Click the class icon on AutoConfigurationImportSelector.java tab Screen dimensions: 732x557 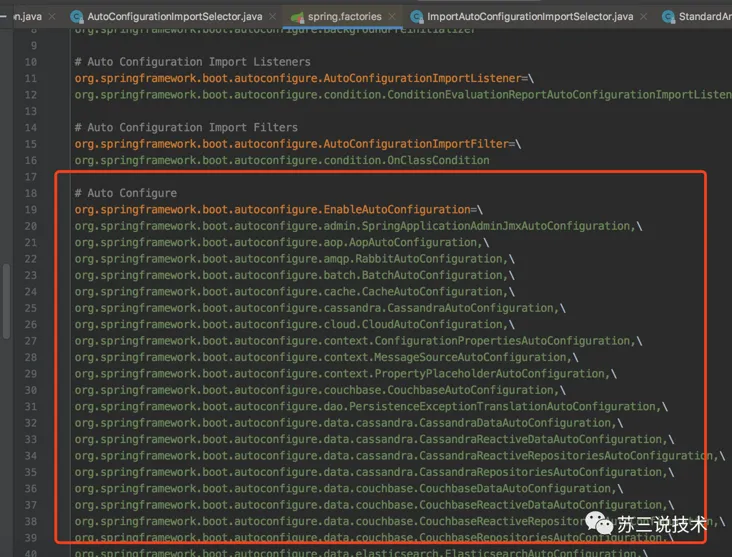[x=77, y=17]
